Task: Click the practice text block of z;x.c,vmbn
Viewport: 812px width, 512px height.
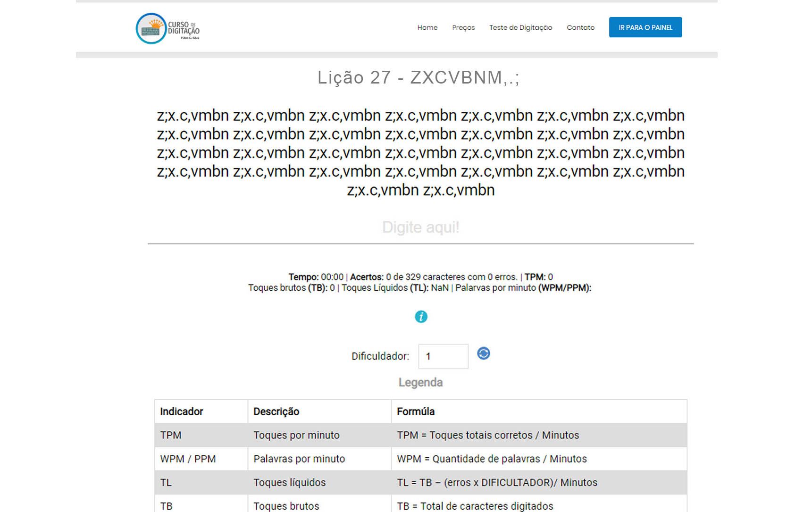Action: tap(420, 152)
